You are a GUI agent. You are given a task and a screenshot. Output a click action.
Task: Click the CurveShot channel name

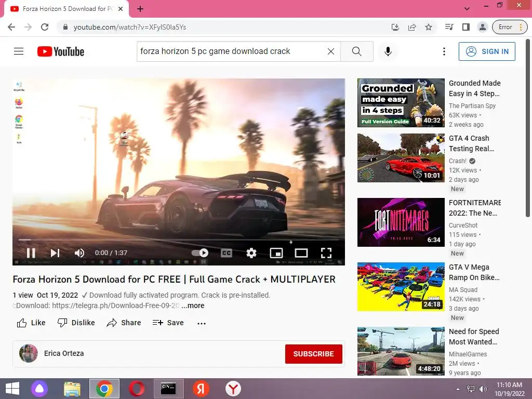click(x=463, y=225)
